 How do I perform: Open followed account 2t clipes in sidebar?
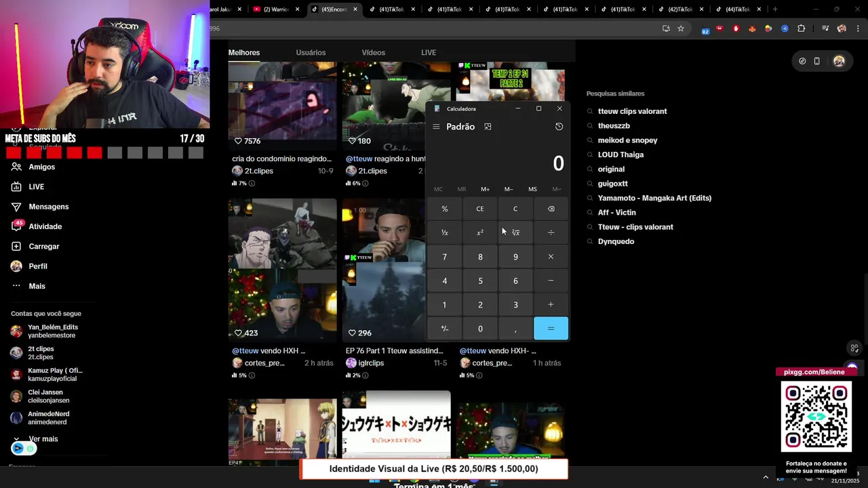[x=39, y=353]
